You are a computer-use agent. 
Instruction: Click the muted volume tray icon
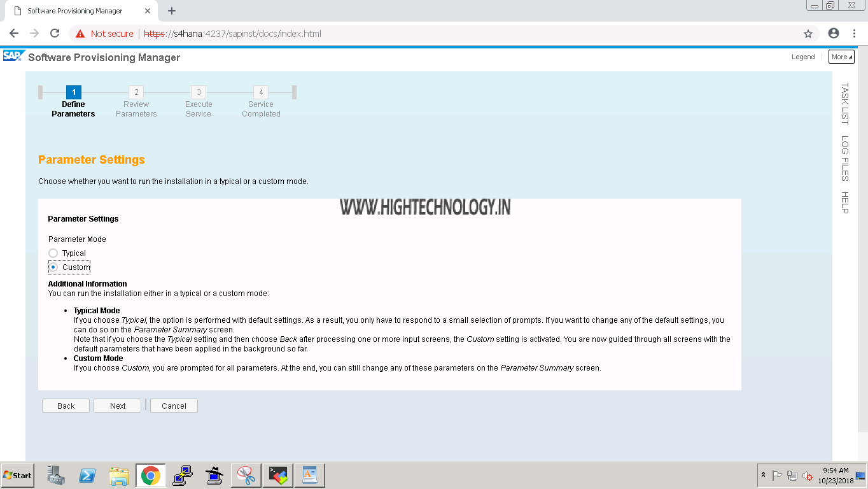[808, 476]
